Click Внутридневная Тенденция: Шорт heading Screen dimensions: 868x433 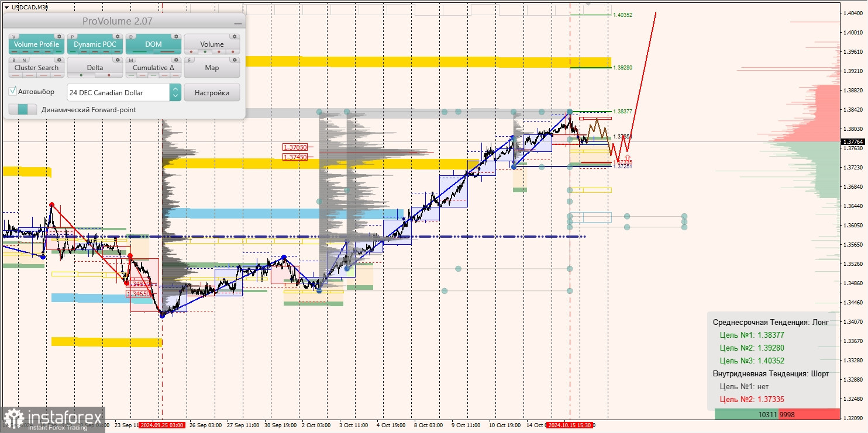pos(770,373)
